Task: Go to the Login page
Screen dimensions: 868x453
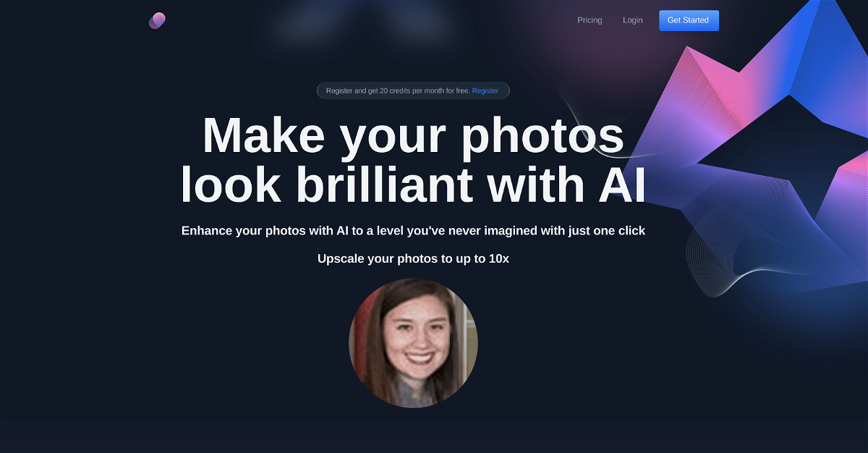Action: click(632, 20)
